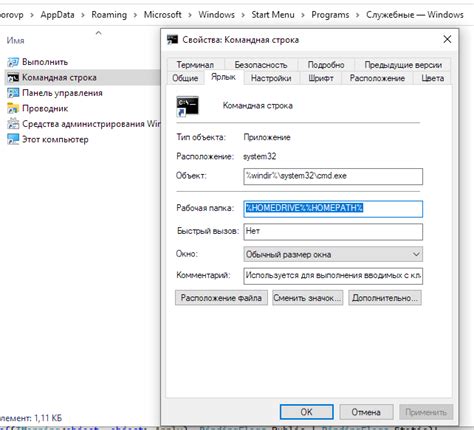The width and height of the screenshot is (474, 430).
Task: Sort by the Имя column header
Action: [x=15, y=40]
